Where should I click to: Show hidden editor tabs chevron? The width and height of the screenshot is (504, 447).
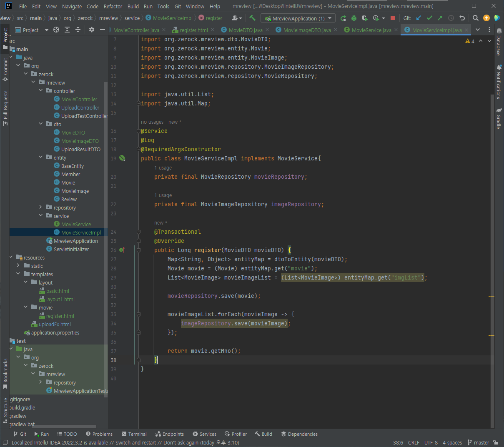click(478, 30)
